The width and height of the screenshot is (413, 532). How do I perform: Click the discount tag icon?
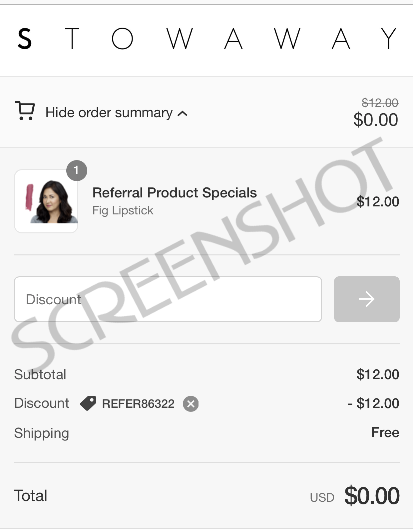coord(88,403)
